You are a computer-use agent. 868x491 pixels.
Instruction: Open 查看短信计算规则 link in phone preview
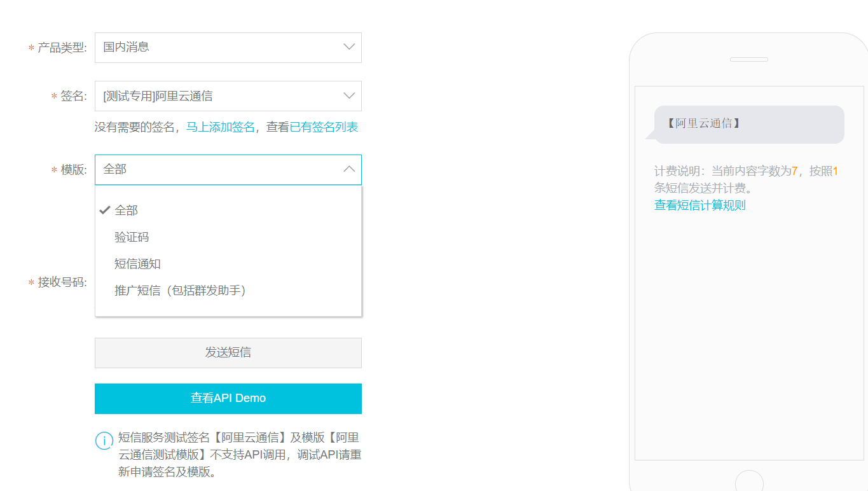click(x=699, y=205)
